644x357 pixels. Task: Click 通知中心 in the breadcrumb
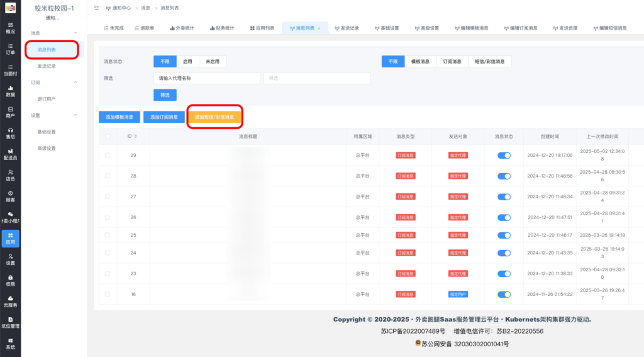(x=121, y=8)
